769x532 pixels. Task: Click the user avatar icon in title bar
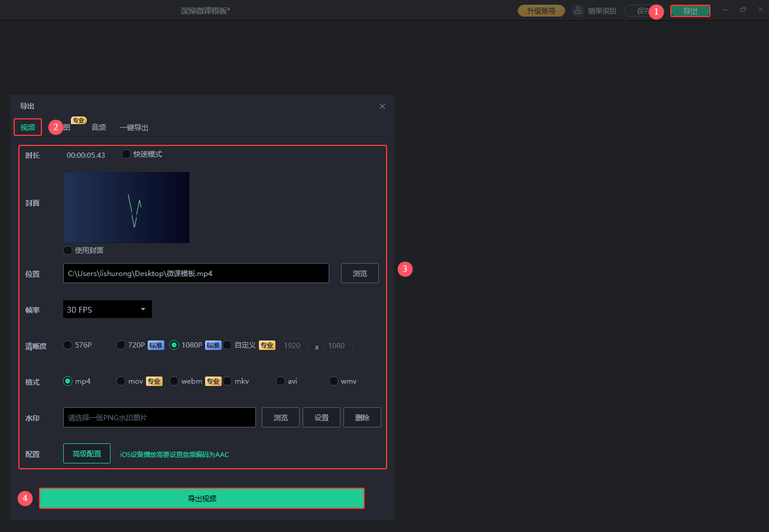tap(578, 11)
